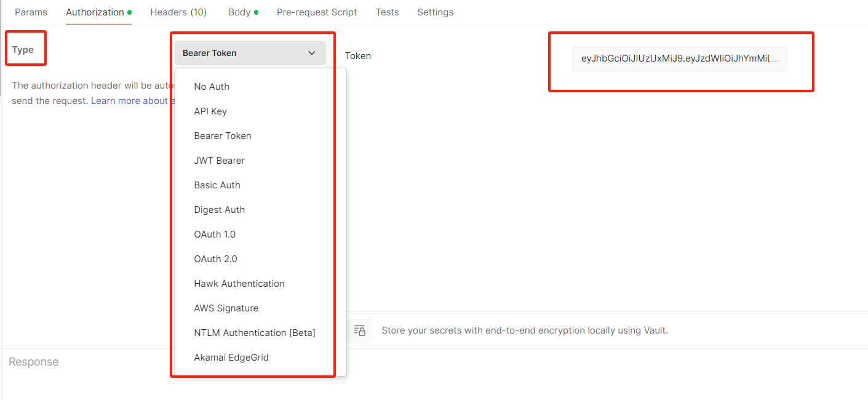Viewport: 868px width, 400px height.
Task: Select OAuth 2.0 authorization type
Action: [x=215, y=259]
